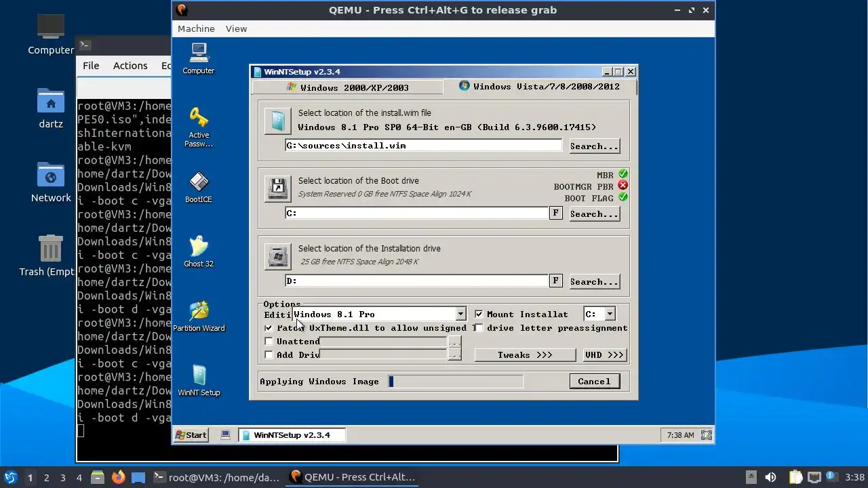868x488 pixels.
Task: Expand the Tweaks >>> panel
Action: pos(525,355)
